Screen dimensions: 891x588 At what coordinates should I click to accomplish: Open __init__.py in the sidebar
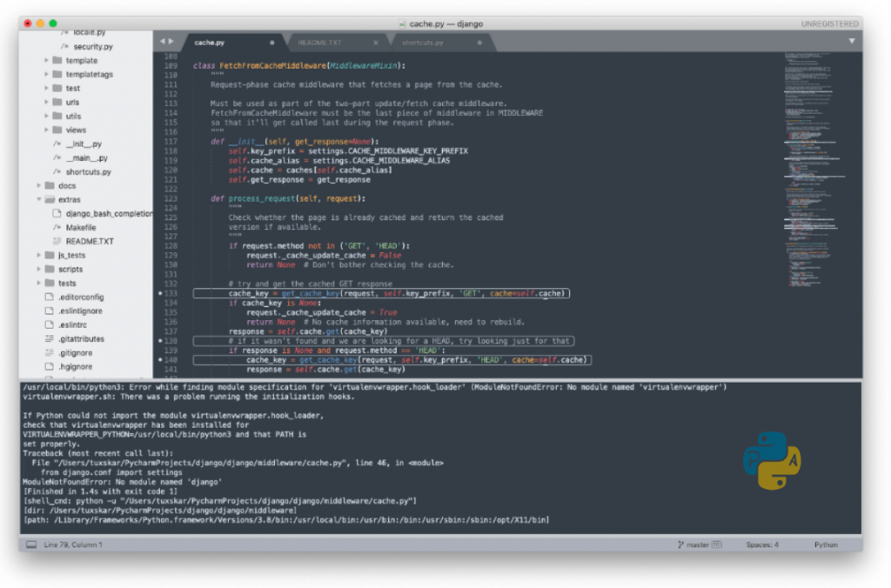point(84,144)
